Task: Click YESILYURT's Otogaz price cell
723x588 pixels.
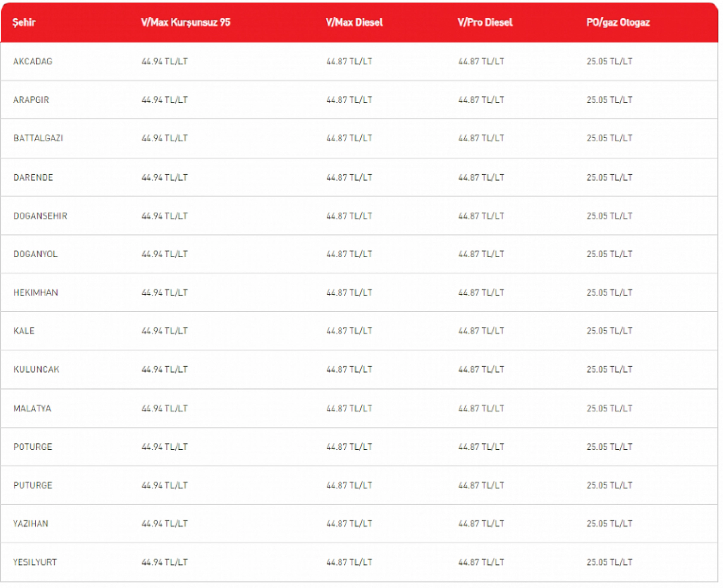Action: 609,562
